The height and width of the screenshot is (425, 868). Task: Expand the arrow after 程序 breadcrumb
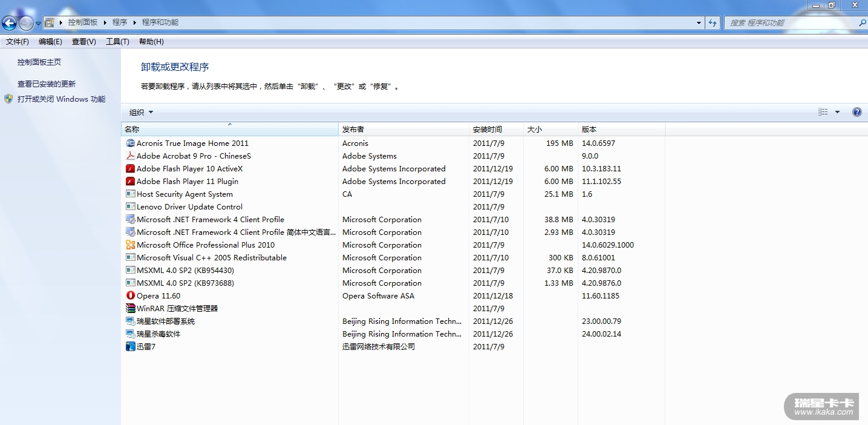pos(135,22)
